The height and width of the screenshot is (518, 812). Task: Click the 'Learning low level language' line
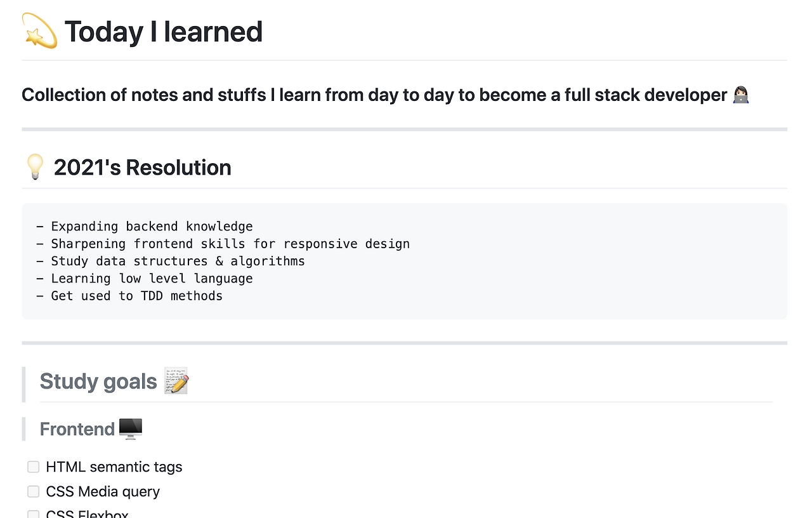coord(145,279)
